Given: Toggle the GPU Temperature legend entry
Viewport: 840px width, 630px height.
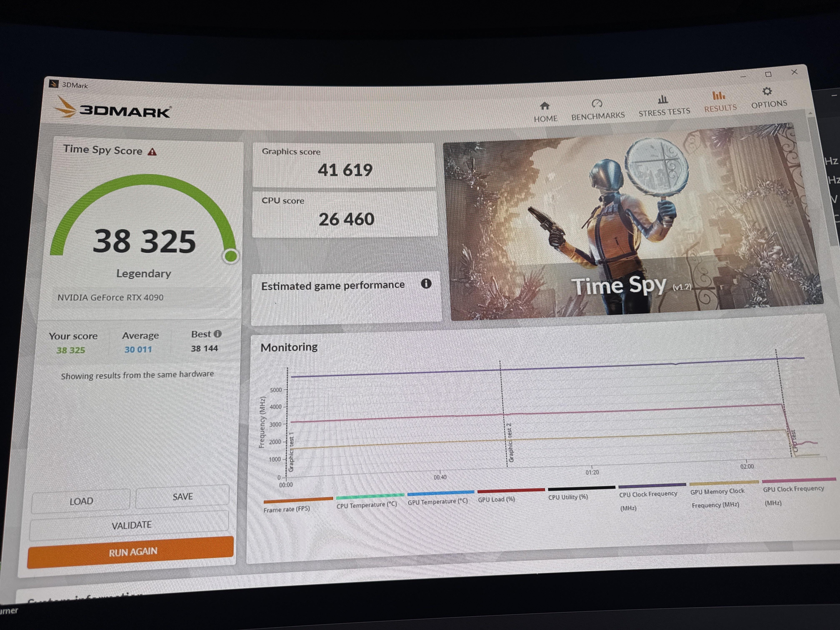Looking at the screenshot, I should click(x=437, y=501).
